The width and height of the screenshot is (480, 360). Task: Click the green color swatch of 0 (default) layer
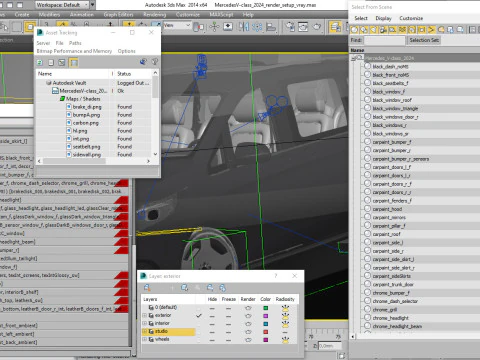pyautogui.click(x=266, y=308)
